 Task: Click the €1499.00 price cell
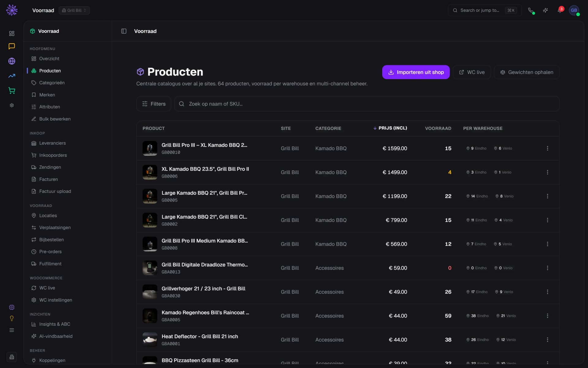click(x=394, y=172)
